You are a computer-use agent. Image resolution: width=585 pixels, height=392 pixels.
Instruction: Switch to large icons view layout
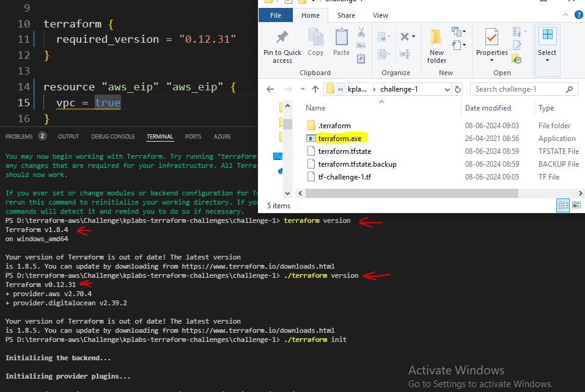click(577, 206)
